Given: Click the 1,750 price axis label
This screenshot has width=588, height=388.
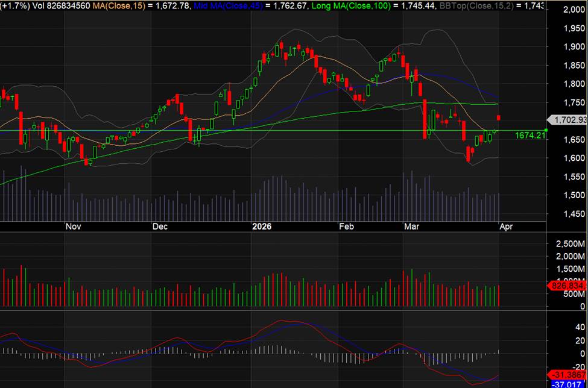Looking at the screenshot, I should pos(574,102).
